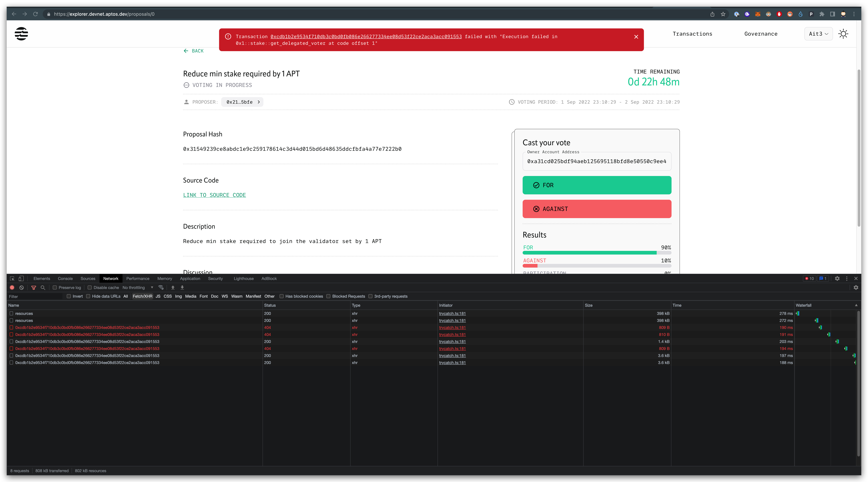Export HAR file using download icon

pyautogui.click(x=182, y=287)
